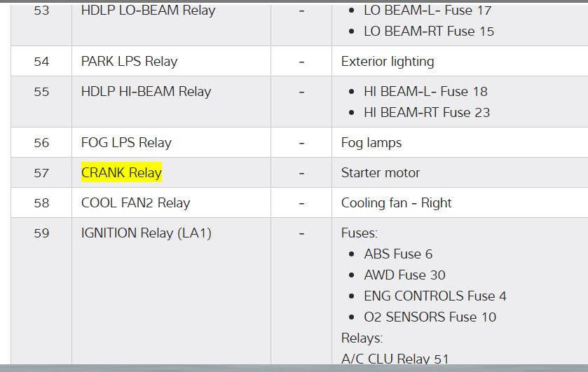
Task: Click the ABS Fuse 6 list item
Action: click(398, 254)
